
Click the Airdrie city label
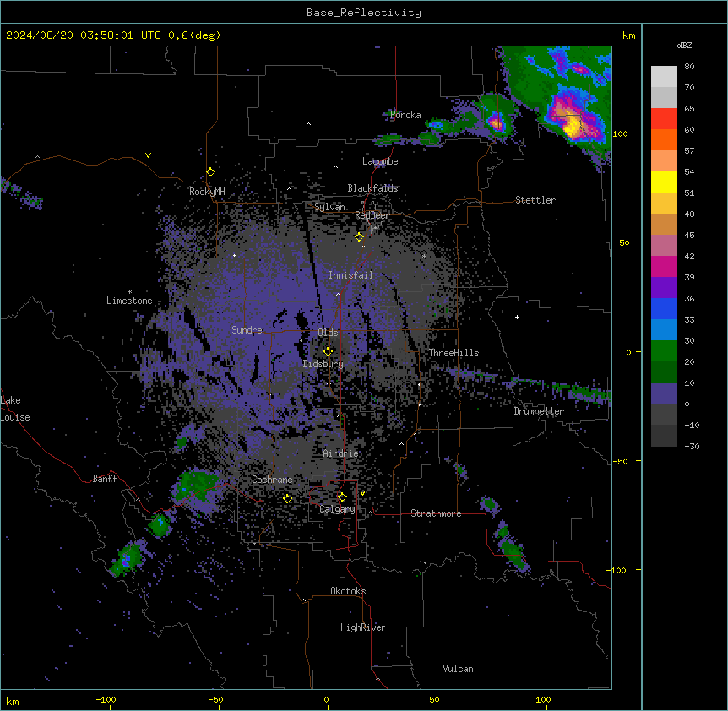(341, 453)
